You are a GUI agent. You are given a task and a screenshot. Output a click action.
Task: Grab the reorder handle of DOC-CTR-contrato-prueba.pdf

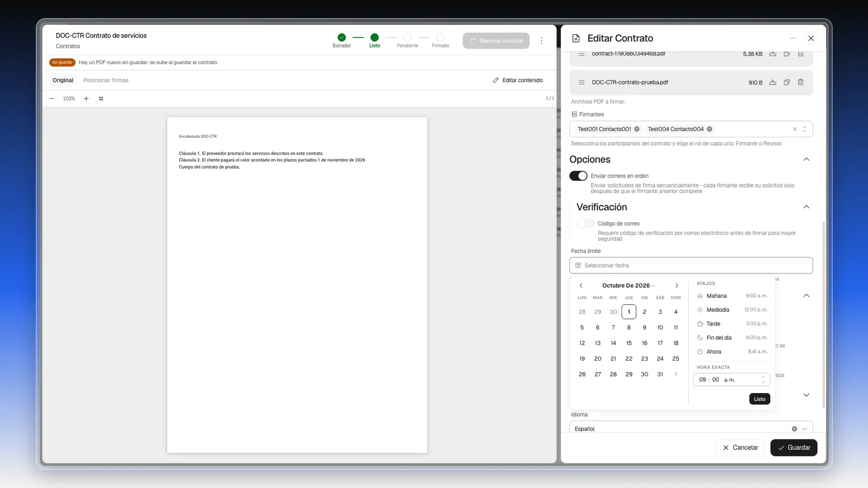coord(582,82)
